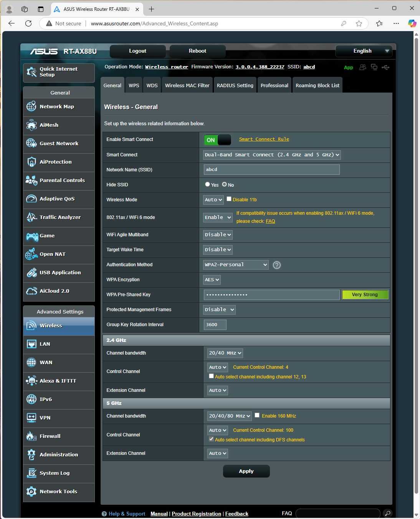
Task: Check auto select channel 12, 13 checkbox
Action: 211,376
